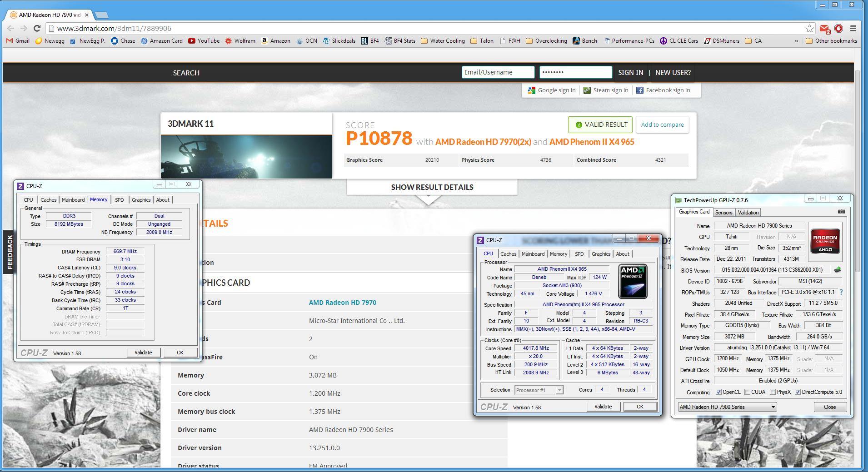Click the address bar URL
The image size is (868, 472).
click(x=114, y=28)
